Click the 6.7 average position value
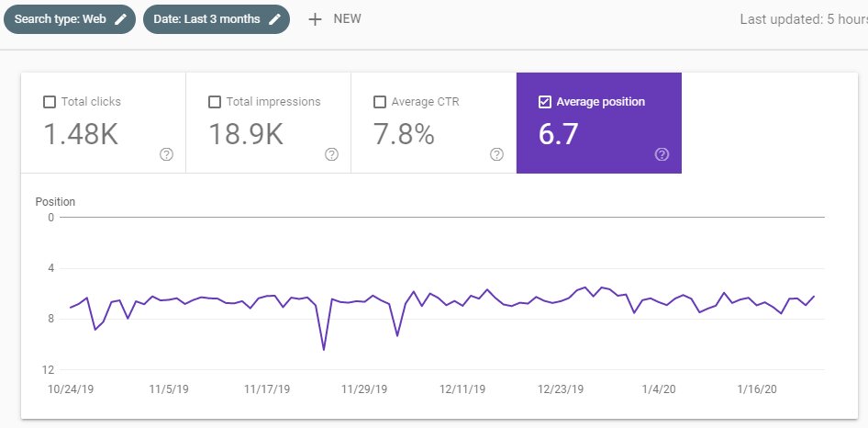868x428 pixels. click(x=559, y=135)
